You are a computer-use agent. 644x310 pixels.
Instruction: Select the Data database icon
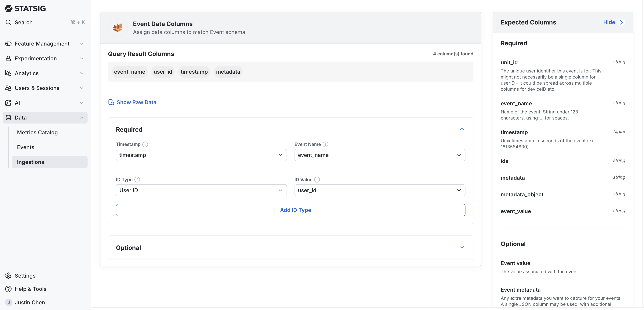(x=8, y=118)
